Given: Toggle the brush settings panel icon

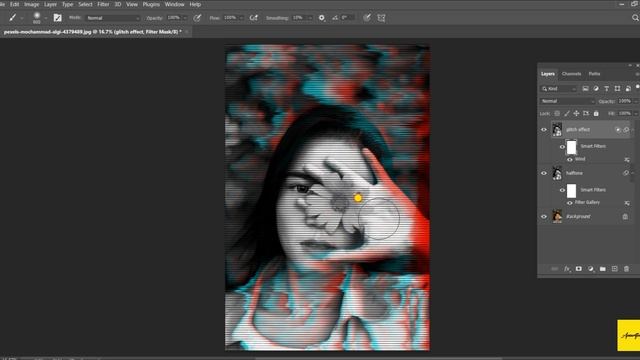Looking at the screenshot, I should [x=58, y=18].
